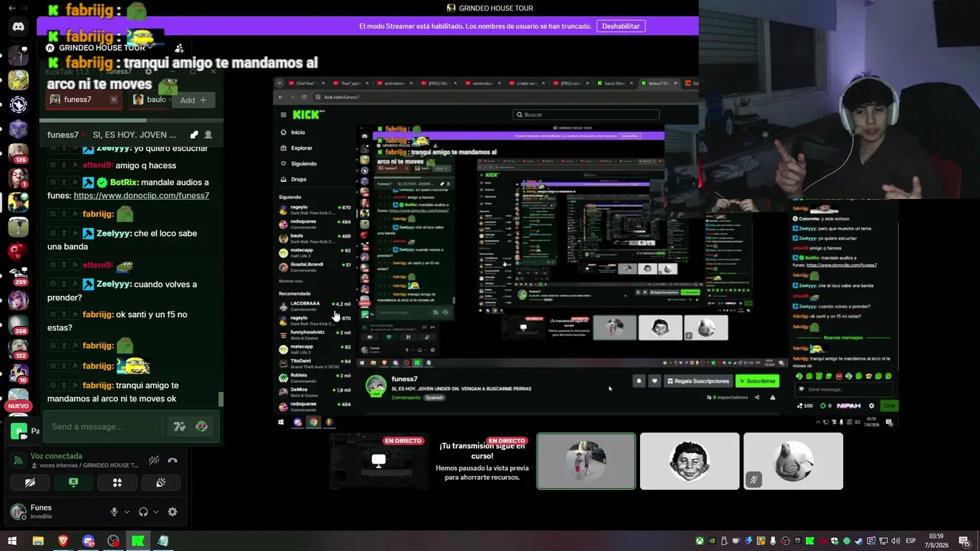Switch ESP keyboard language indicator

point(910,541)
